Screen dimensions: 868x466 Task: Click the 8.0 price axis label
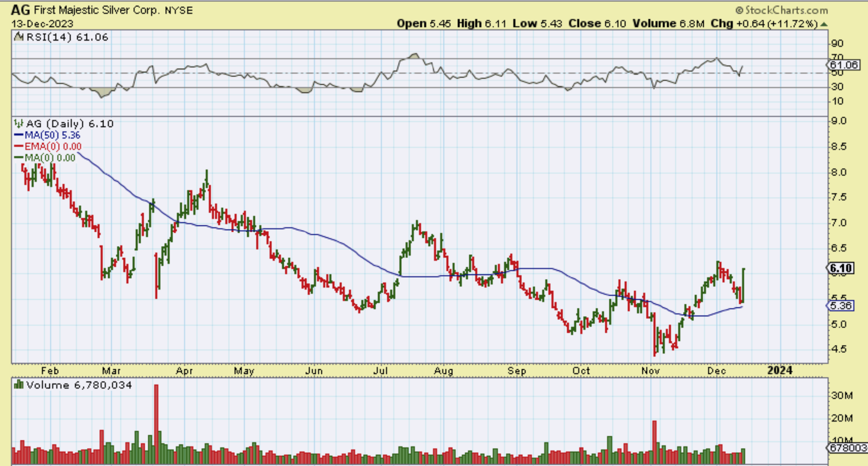click(x=838, y=172)
